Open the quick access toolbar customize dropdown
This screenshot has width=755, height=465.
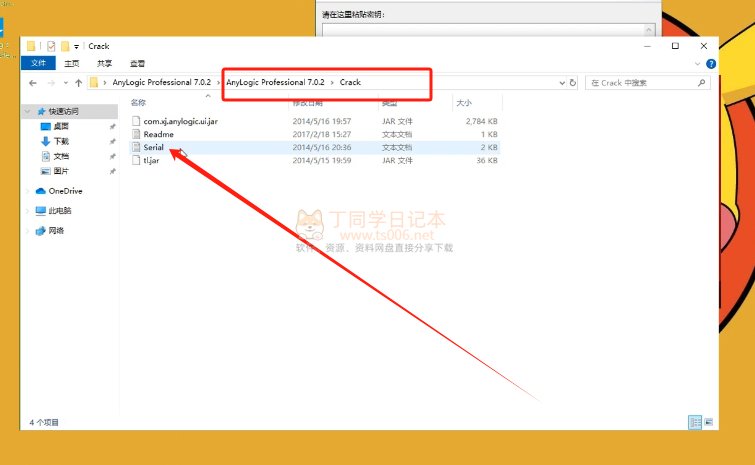click(x=76, y=47)
